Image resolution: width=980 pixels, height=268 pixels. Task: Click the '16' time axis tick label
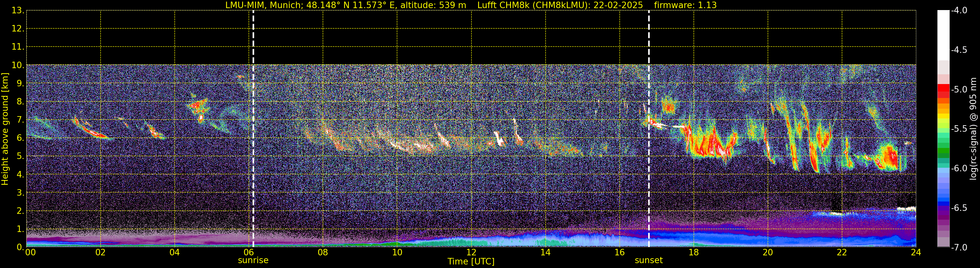(620, 252)
